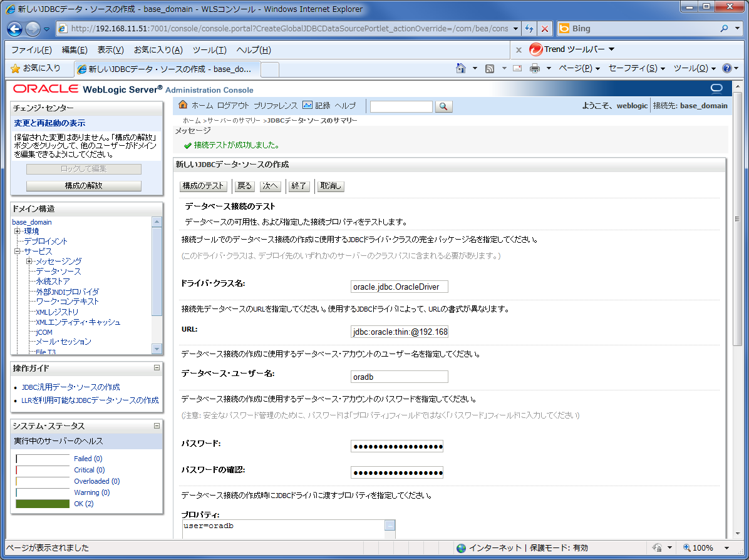
Task: Click the Refresh page icon
Action: coord(529,29)
